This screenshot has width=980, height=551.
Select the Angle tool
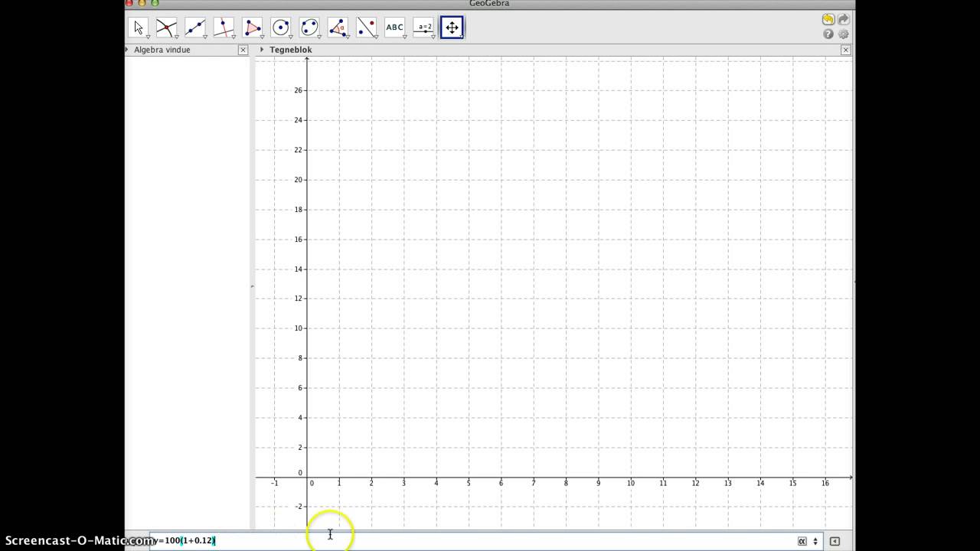click(x=338, y=28)
